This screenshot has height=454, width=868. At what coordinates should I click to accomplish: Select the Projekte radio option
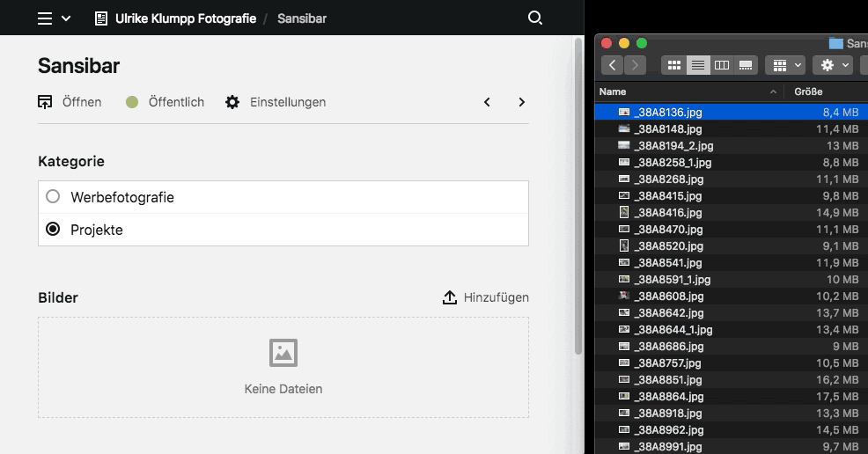53,230
